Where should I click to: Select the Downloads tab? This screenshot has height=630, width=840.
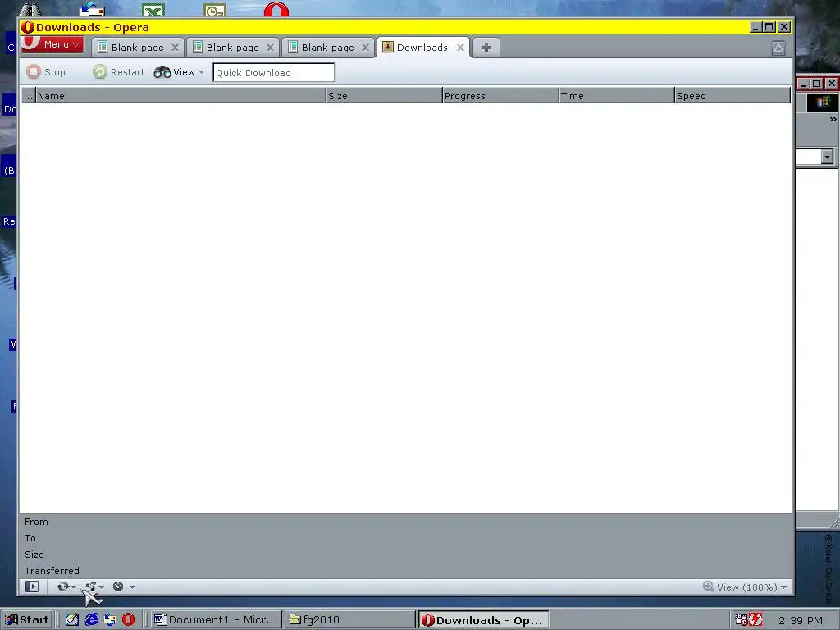click(x=422, y=47)
